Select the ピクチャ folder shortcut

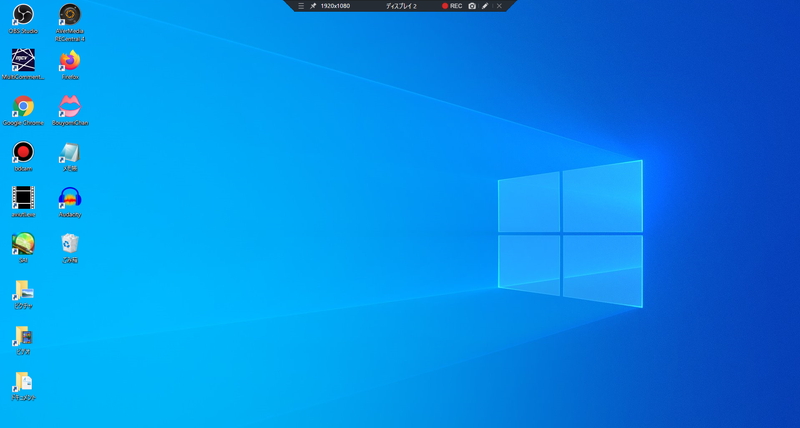(23, 294)
